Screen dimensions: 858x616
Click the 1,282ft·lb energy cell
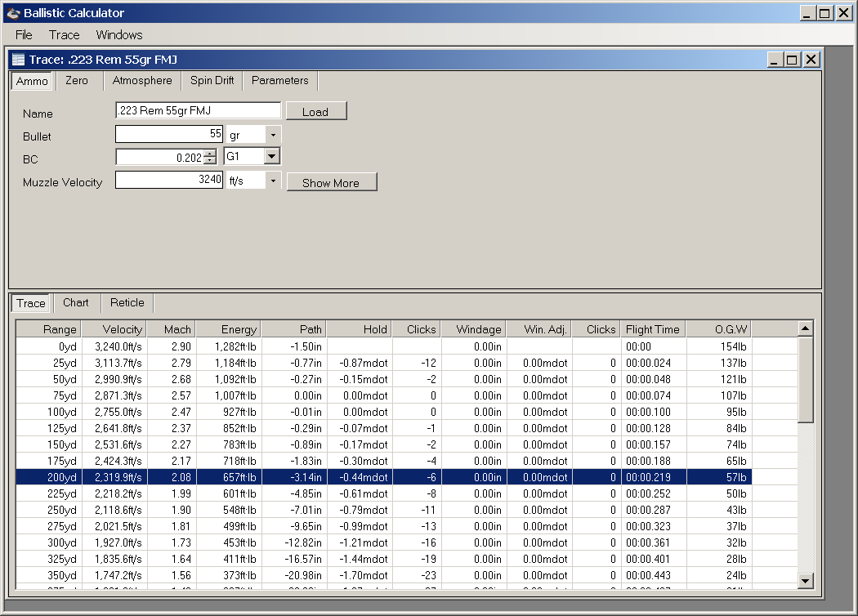click(229, 346)
